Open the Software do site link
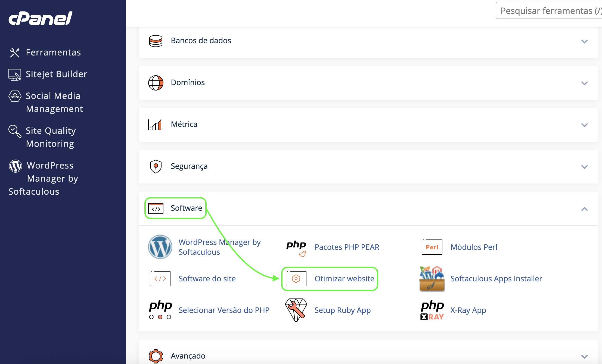The image size is (602, 364). 207,278
